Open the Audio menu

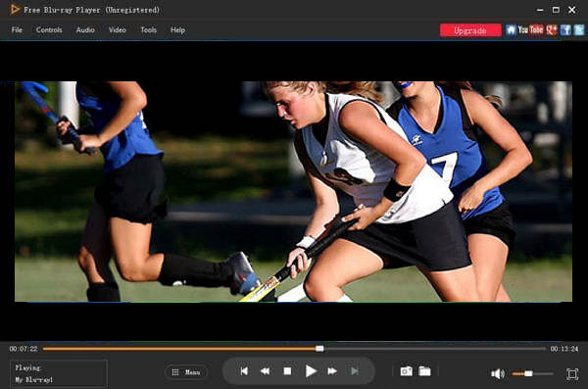tap(85, 30)
